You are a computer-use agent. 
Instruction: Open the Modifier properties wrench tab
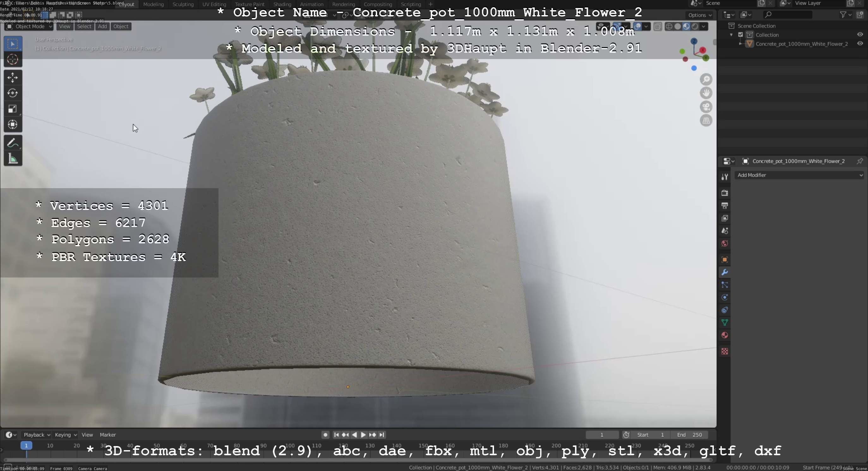pyautogui.click(x=725, y=272)
